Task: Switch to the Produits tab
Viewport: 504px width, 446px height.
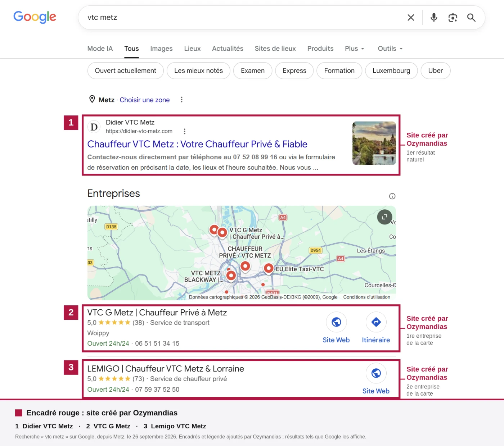Action: click(x=320, y=49)
